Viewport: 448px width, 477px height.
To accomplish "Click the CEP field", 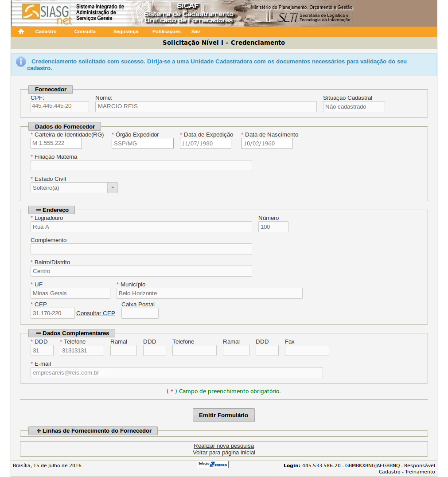I will click(x=53, y=313).
